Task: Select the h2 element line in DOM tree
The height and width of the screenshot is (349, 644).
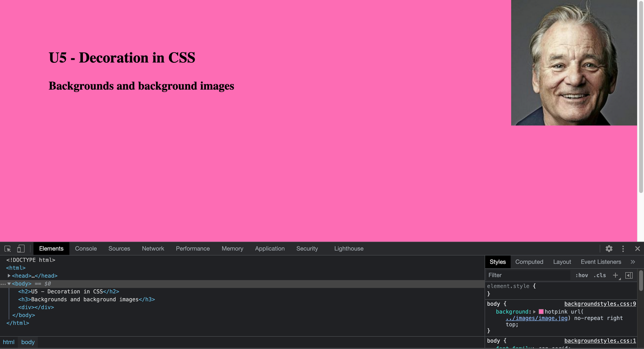Action: (69, 292)
